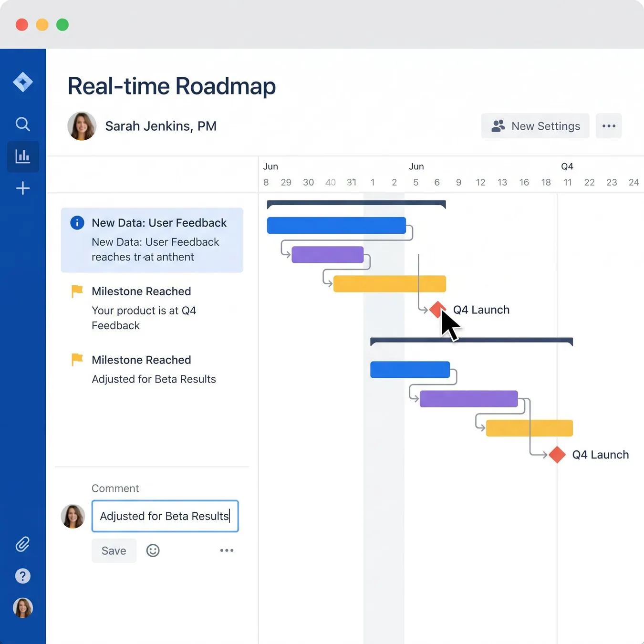
Task: Click the flag icon beside Beta Results milestone
Action: [77, 360]
